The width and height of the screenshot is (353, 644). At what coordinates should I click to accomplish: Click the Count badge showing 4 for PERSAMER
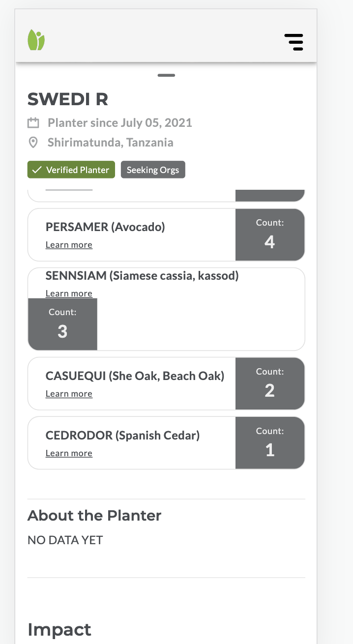[x=270, y=234]
